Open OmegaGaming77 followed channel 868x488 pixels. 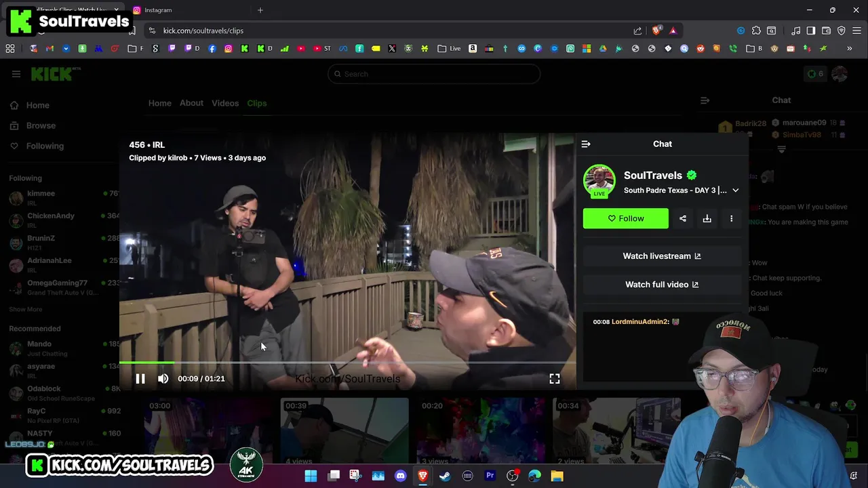(x=64, y=287)
